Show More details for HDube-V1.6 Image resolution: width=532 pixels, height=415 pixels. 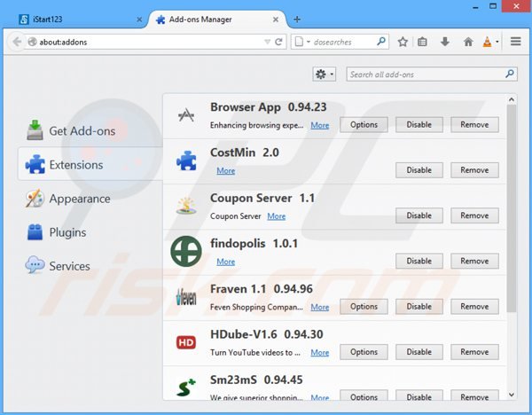(x=319, y=353)
